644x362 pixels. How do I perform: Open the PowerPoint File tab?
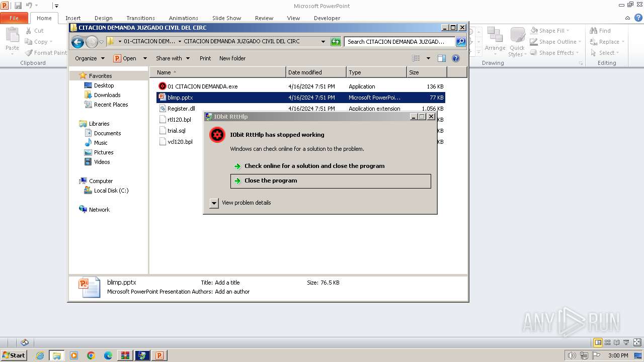(x=14, y=18)
